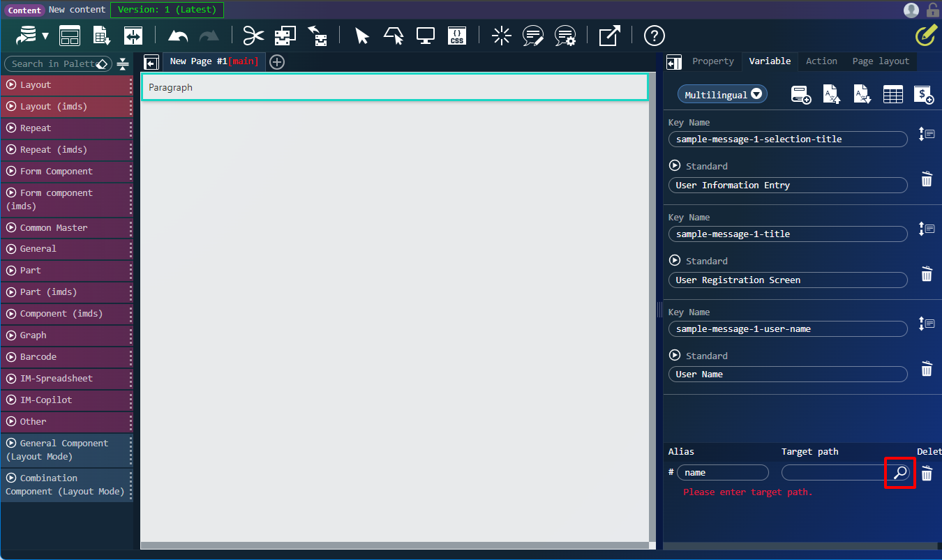Open the help question mark icon

[654, 36]
